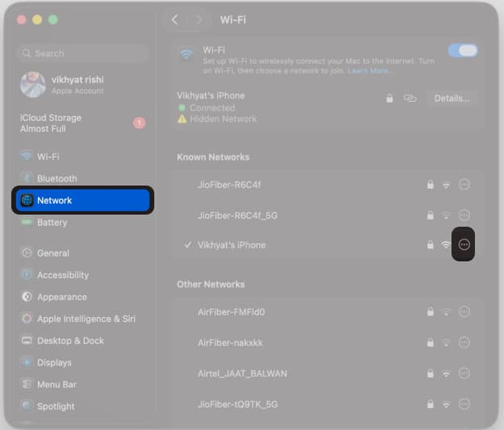The width and height of the screenshot is (504, 430).
Task: Go back with the left chevron
Action: [x=174, y=20]
